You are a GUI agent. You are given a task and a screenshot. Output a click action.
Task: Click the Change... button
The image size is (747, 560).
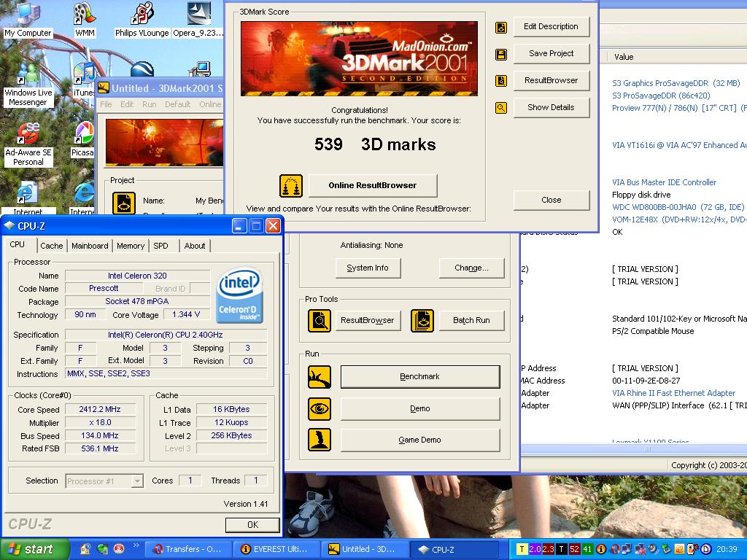point(471,268)
